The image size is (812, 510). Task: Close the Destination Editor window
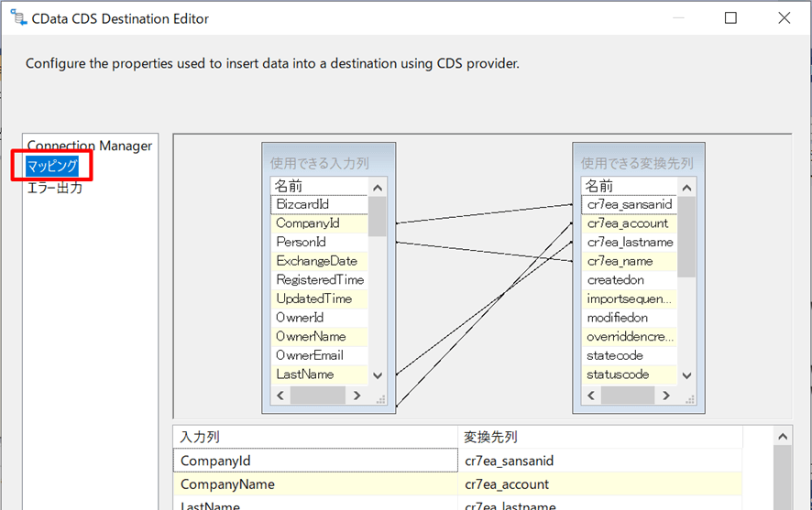click(784, 18)
